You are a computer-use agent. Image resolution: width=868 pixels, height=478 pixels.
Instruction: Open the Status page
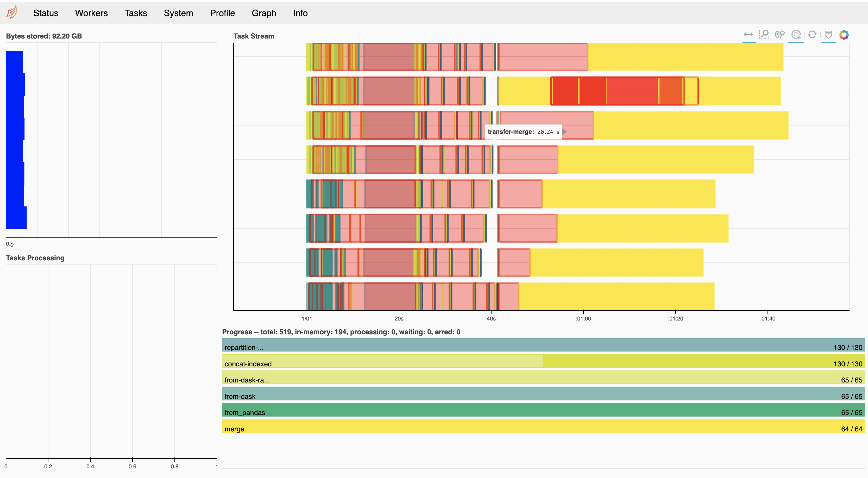point(46,13)
